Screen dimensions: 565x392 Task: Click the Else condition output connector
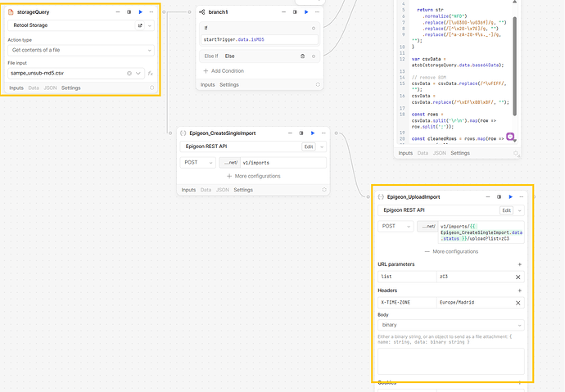(314, 56)
